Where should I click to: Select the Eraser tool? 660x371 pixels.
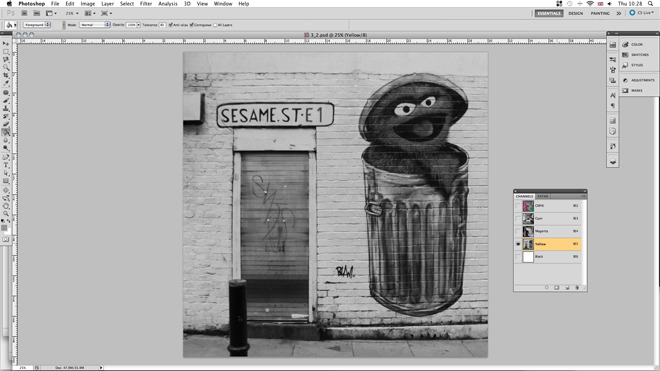6,124
